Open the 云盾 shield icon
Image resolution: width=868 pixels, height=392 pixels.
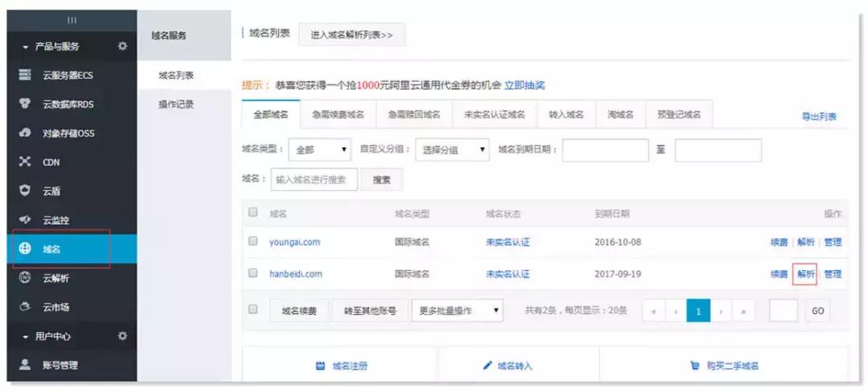click(25, 190)
